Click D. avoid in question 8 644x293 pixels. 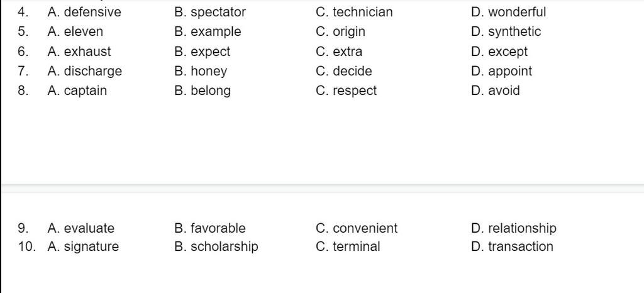(x=496, y=91)
